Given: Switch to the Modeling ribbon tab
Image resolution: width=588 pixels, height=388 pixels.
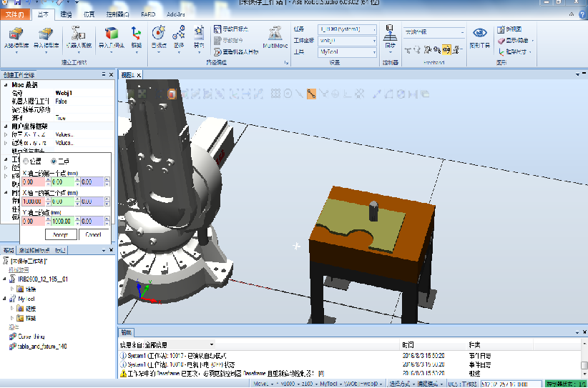Looking at the screenshot, I should (66, 14).
